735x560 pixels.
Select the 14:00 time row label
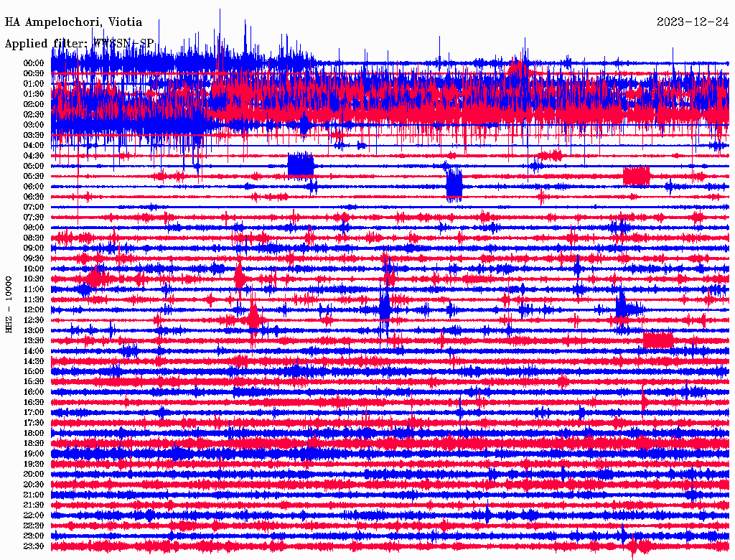pos(34,351)
